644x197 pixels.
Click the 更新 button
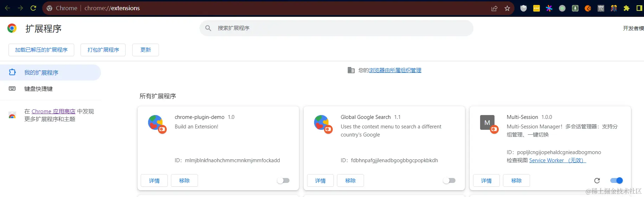(x=146, y=50)
